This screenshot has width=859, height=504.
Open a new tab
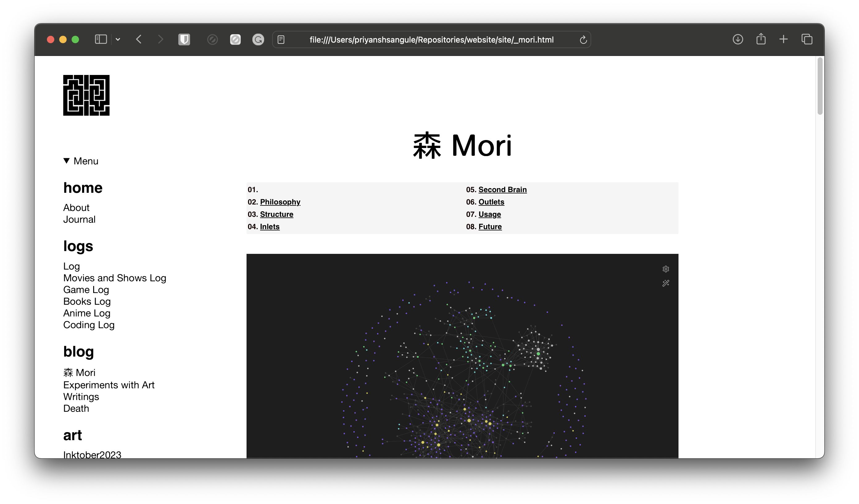point(783,39)
